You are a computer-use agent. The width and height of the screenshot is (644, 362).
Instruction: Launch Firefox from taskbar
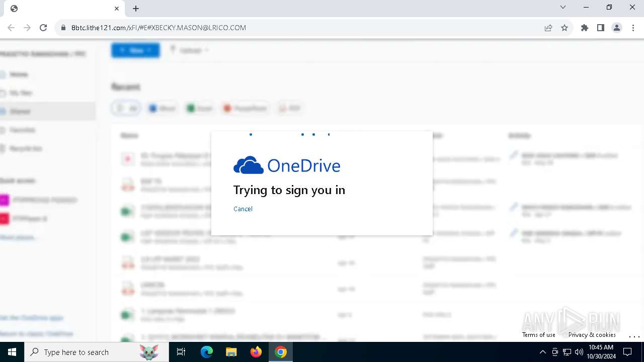(x=256, y=352)
